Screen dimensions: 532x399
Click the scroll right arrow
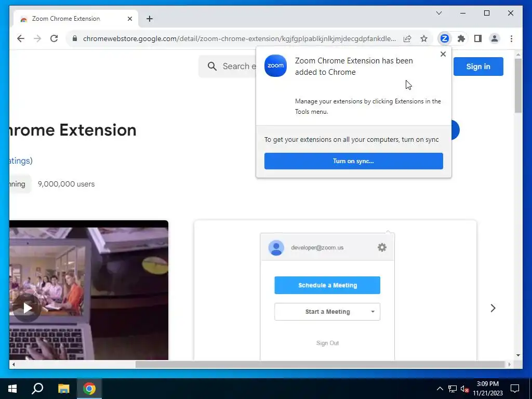(x=509, y=364)
